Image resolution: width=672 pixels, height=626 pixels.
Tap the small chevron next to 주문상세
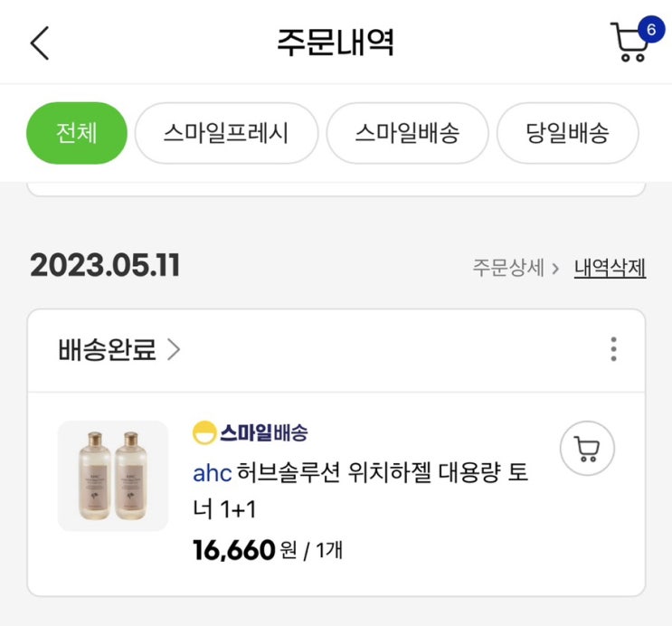555,269
